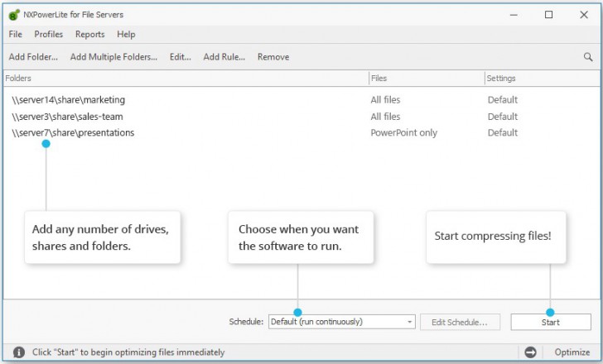Click the info icon in status bar
The image size is (603, 364).
click(x=18, y=352)
